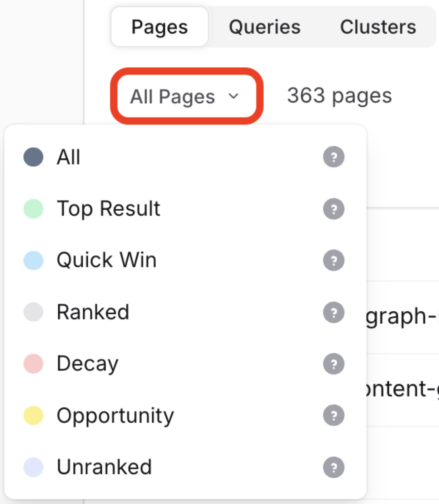Filter the list by Unranked pages

tap(104, 467)
